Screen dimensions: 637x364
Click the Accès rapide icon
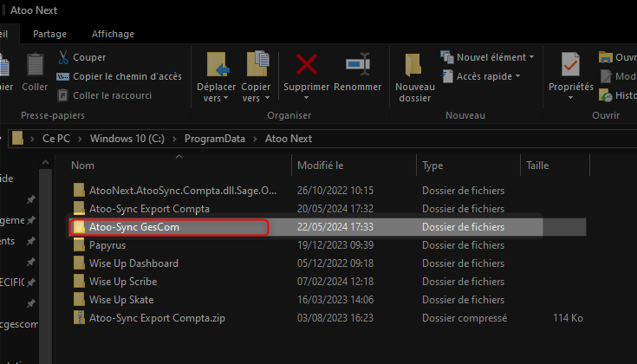(447, 76)
